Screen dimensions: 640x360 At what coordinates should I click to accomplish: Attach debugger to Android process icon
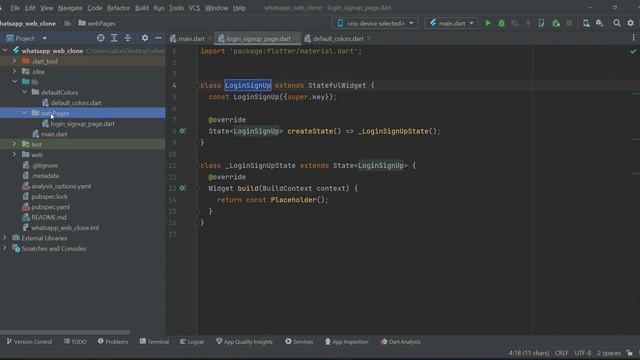pyautogui.click(x=556, y=24)
